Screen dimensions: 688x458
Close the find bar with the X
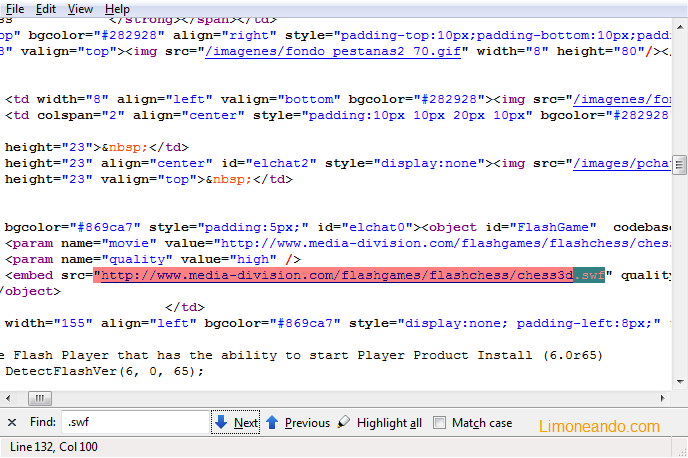click(12, 422)
